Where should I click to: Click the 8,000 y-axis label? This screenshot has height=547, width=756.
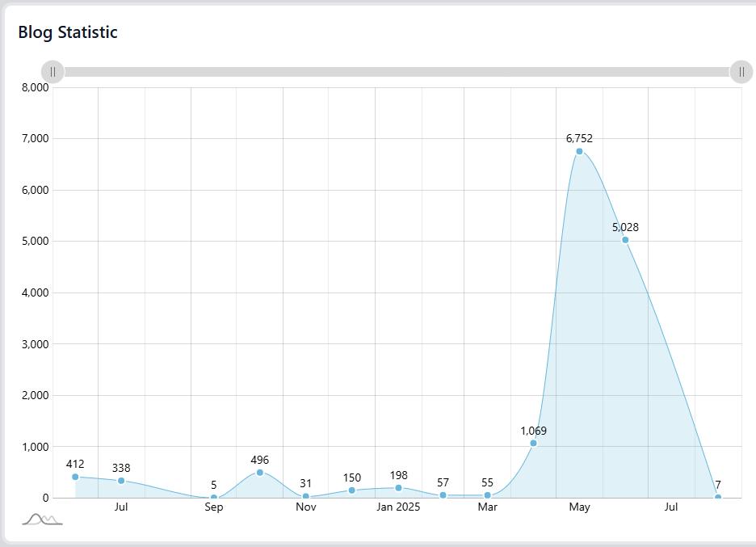(34, 87)
